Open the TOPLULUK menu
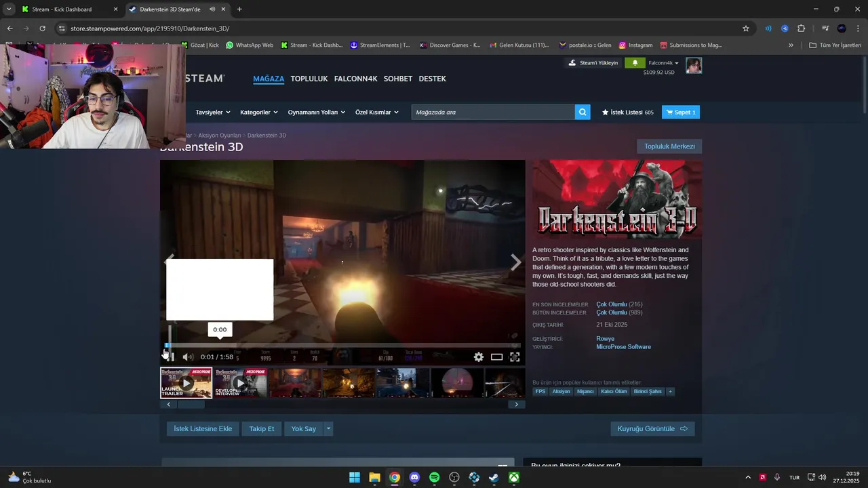The image size is (868, 488). pos(309,79)
